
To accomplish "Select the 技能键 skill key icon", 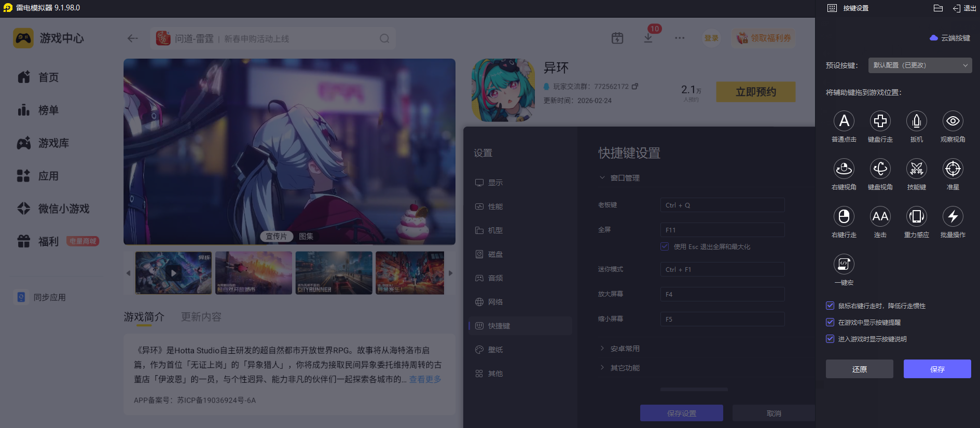I will pyautogui.click(x=917, y=169).
